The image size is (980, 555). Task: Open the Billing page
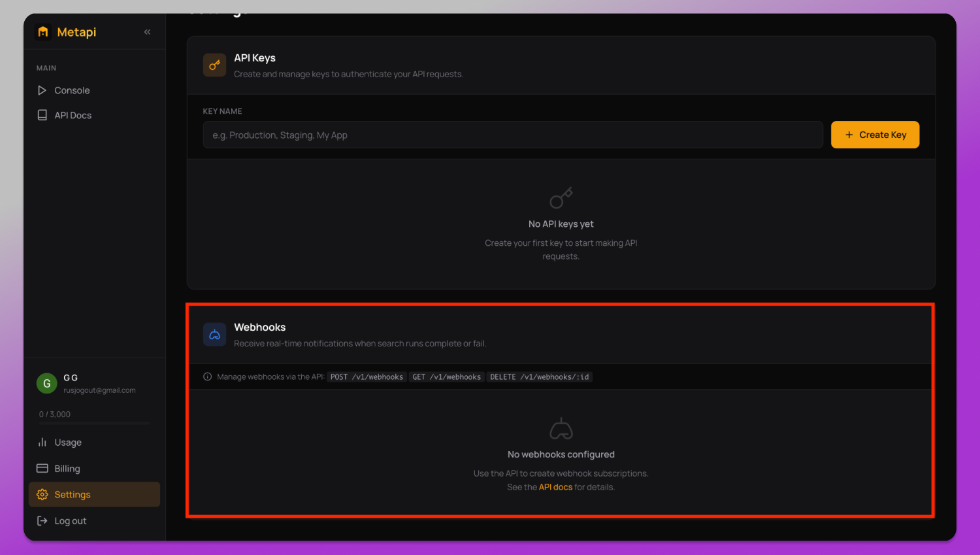pyautogui.click(x=94, y=469)
